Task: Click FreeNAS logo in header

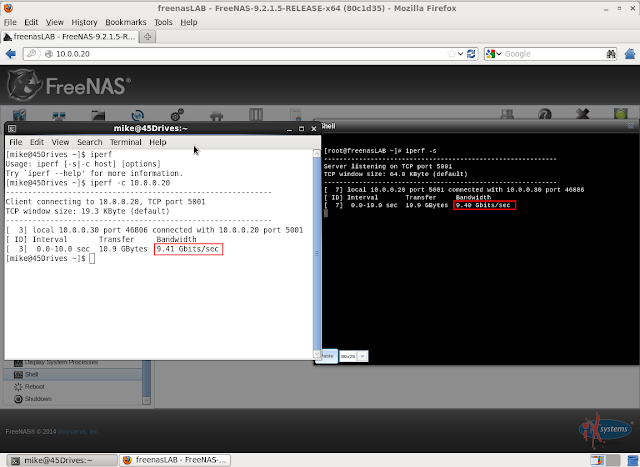Action: click(68, 85)
